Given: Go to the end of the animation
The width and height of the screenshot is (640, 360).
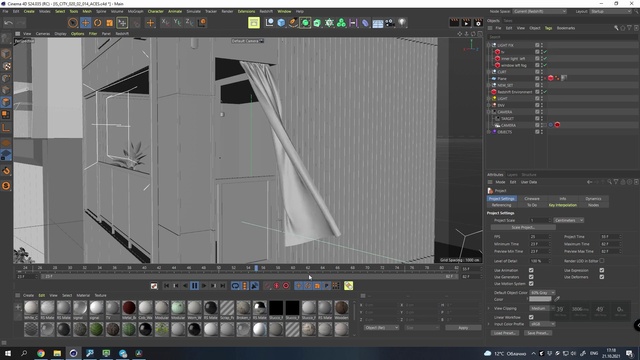Looking at the screenshot, I should [222, 286].
